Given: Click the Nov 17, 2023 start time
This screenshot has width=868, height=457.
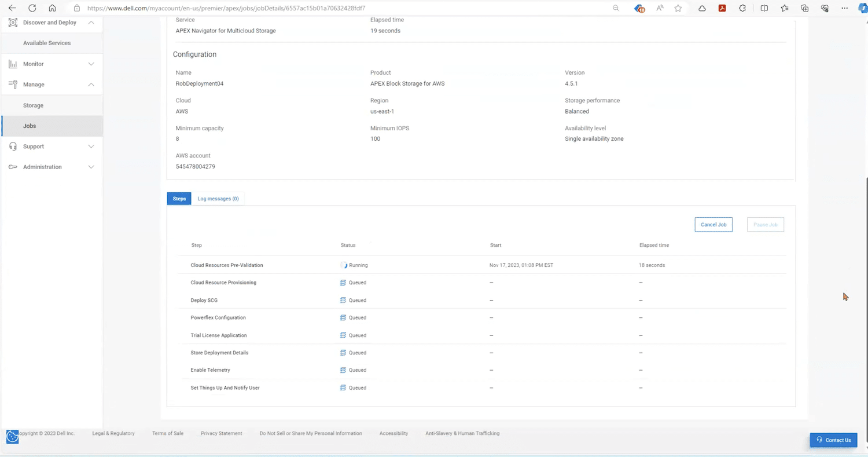Looking at the screenshot, I should (521, 265).
